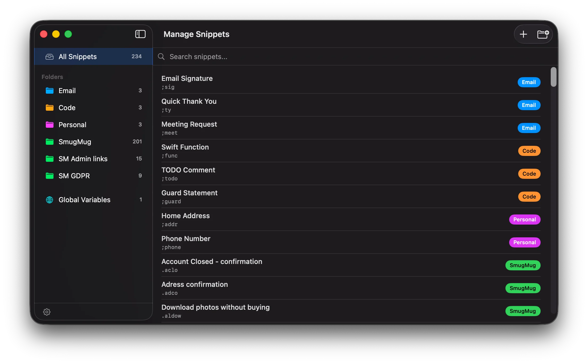Click the Personal tag on Phone Number
This screenshot has width=588, height=364.
(525, 242)
